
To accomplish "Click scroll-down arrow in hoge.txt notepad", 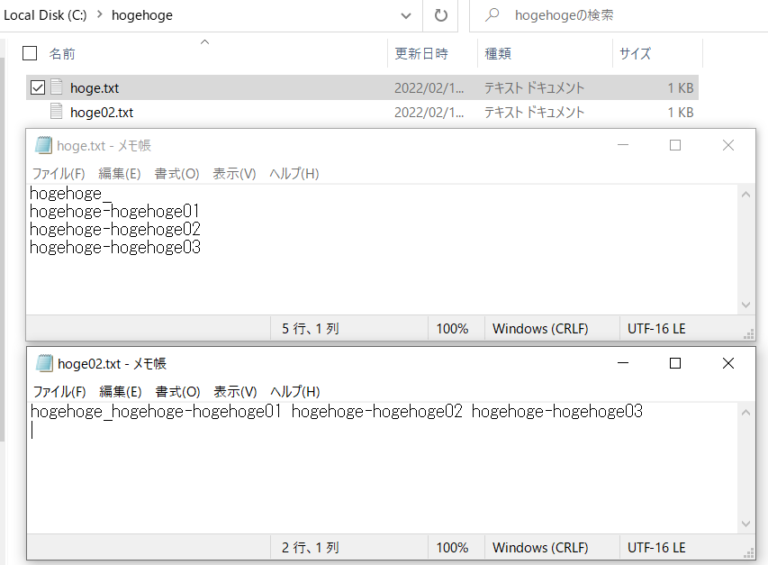I will pyautogui.click(x=746, y=305).
